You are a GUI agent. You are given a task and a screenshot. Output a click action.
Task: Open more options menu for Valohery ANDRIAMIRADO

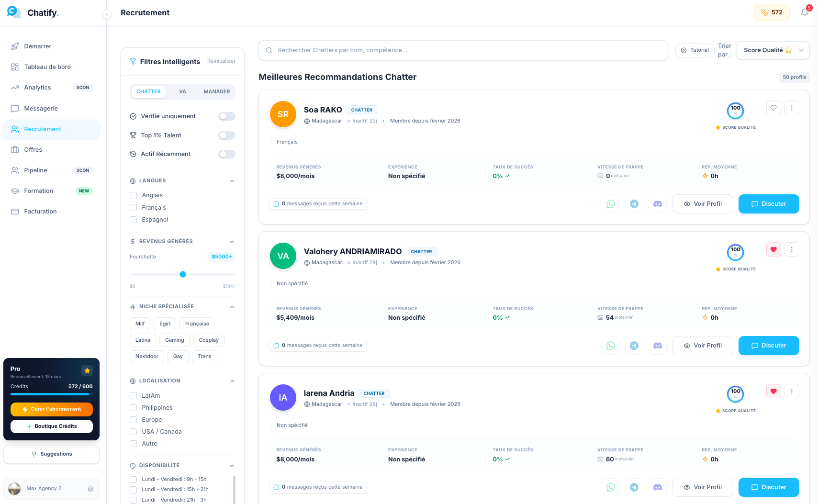click(x=792, y=250)
